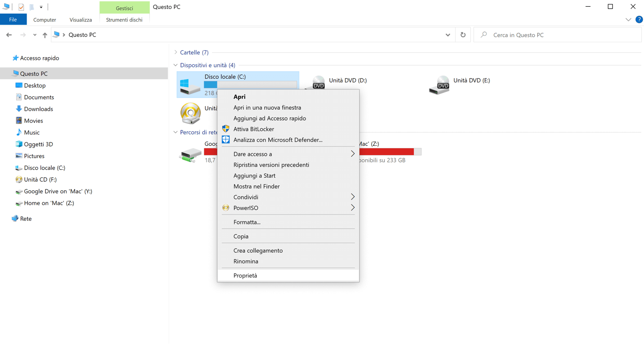
Task: Click the search magnifier icon
Action: coord(484,35)
